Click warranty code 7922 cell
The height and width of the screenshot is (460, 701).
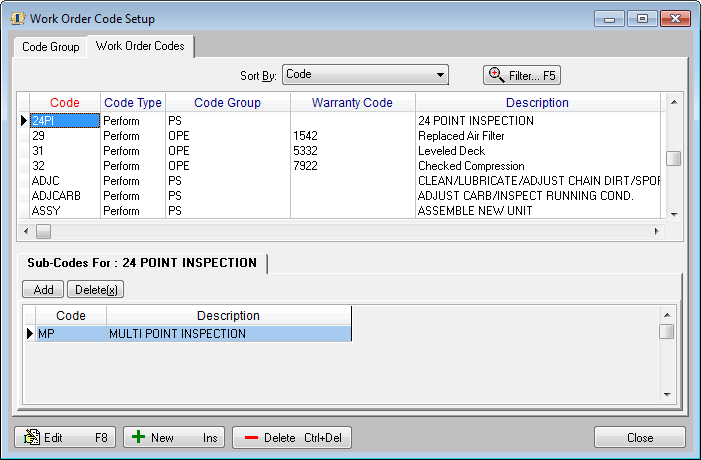pyautogui.click(x=353, y=166)
